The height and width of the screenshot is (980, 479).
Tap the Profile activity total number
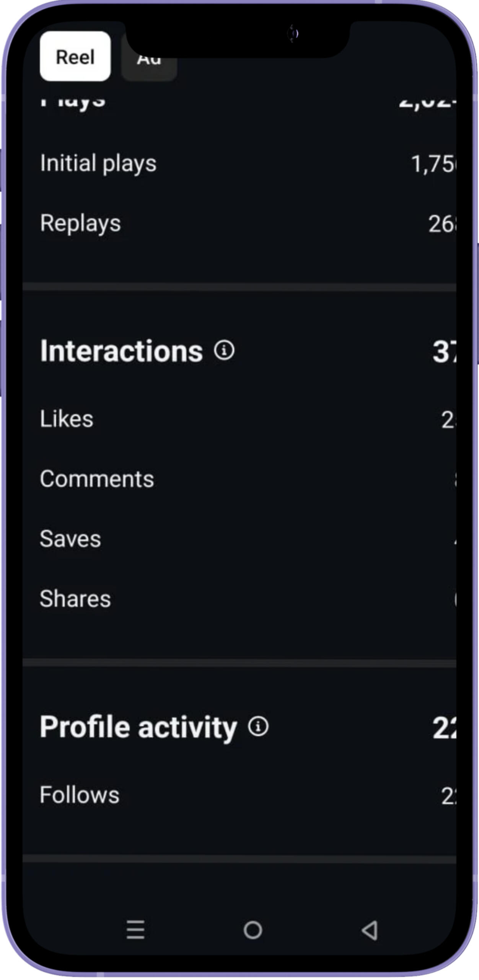(x=444, y=728)
